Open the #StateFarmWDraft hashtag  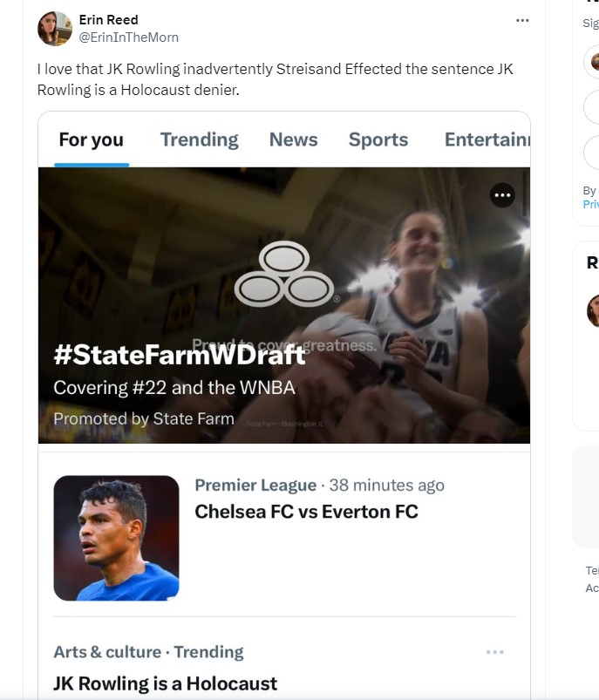[180, 355]
